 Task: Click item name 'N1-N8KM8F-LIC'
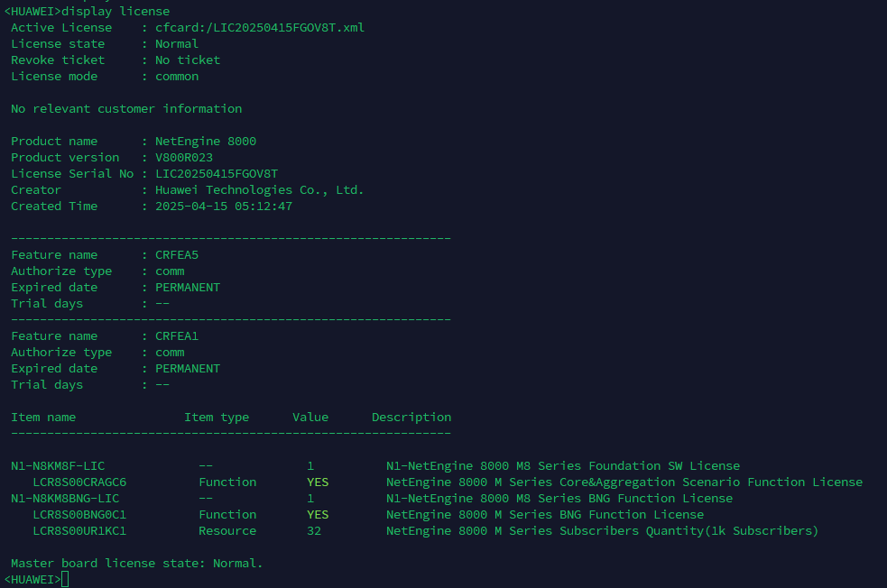coord(58,466)
